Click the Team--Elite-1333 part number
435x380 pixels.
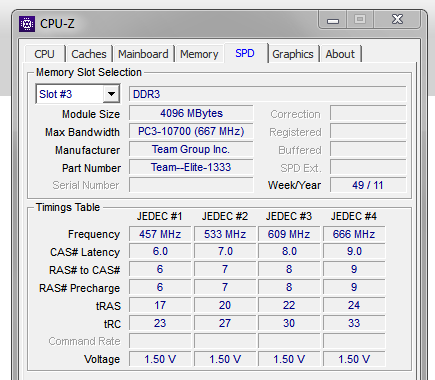tap(191, 167)
